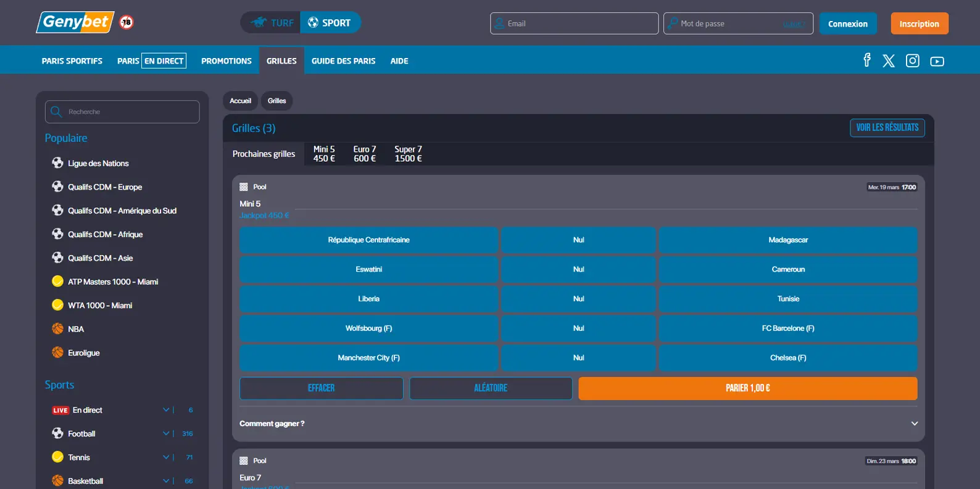Click the LIVE badge next to En direct
The image size is (980, 489).
pos(60,410)
